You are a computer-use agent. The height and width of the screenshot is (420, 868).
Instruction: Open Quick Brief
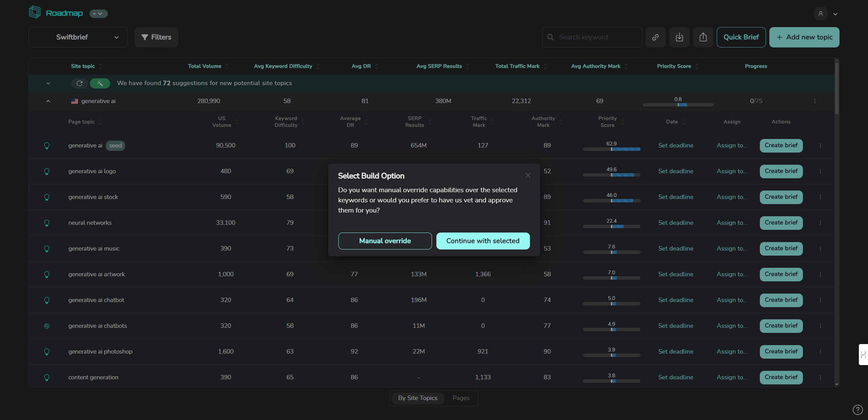coord(741,37)
